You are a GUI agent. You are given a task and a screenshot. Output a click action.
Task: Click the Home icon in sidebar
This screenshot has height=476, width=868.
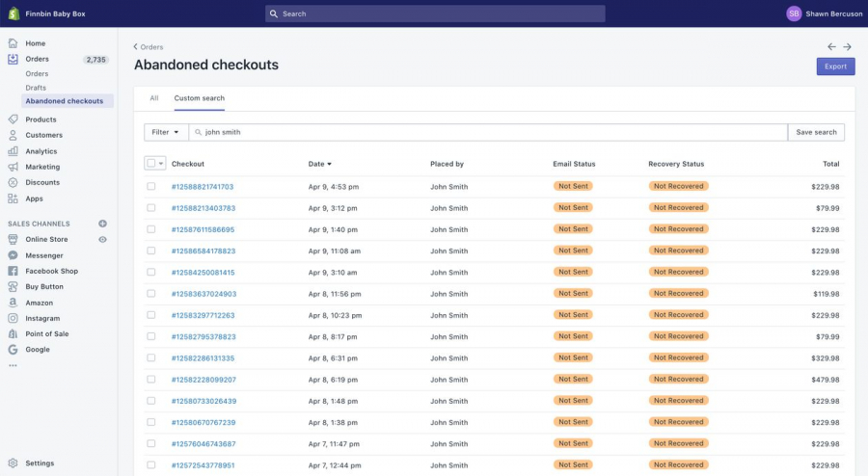click(x=13, y=43)
